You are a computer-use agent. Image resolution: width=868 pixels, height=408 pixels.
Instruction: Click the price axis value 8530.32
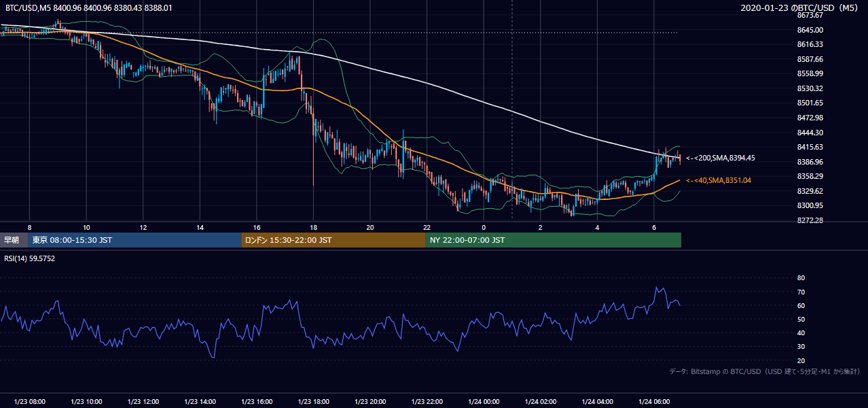[x=810, y=88]
